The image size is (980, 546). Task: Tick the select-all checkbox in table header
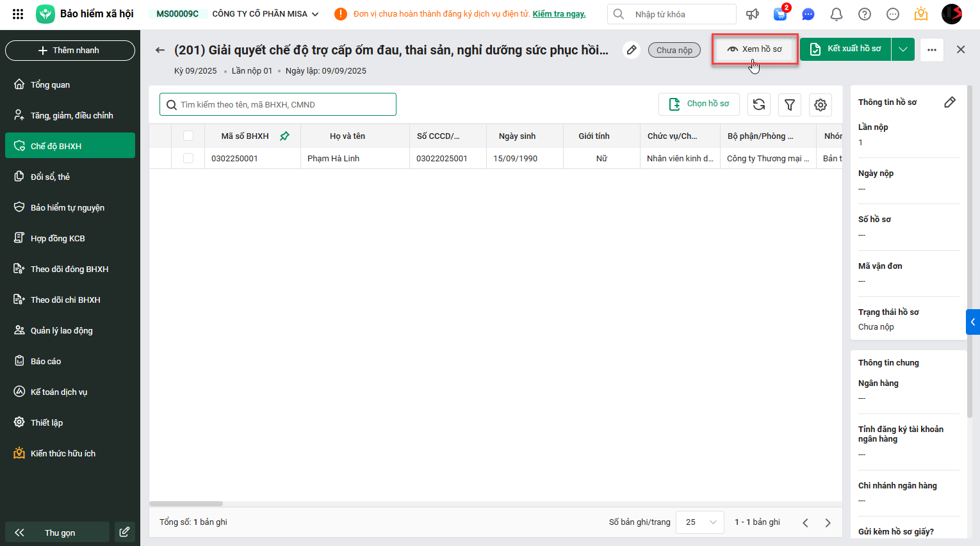(x=188, y=136)
